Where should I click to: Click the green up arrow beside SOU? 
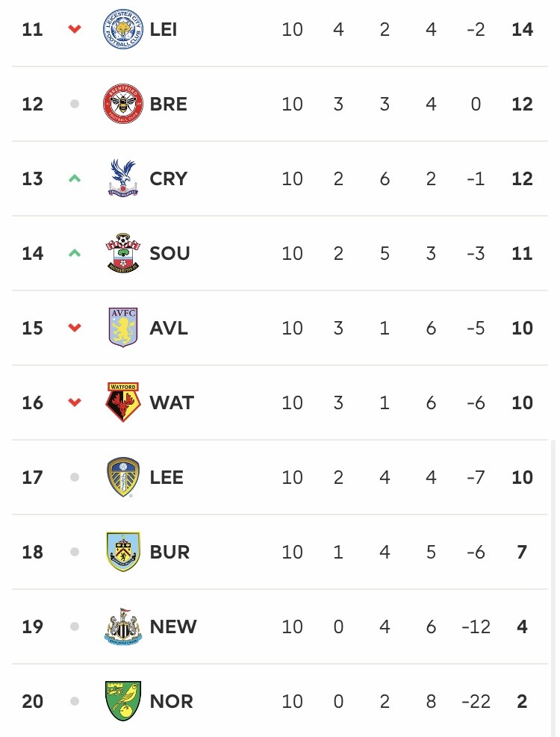click(74, 253)
